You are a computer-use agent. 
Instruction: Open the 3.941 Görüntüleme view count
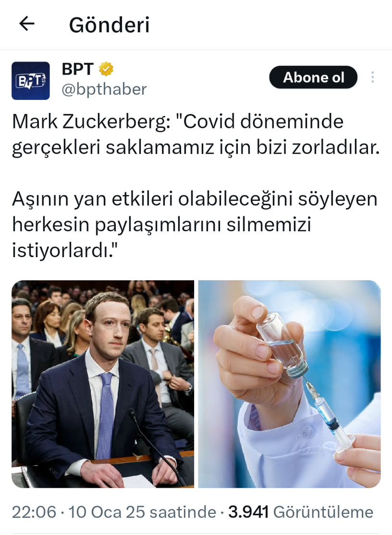[x=301, y=512]
